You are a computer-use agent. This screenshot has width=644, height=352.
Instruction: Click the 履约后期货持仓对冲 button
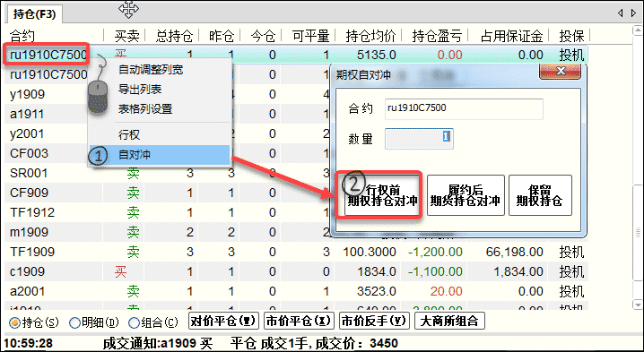(466, 195)
